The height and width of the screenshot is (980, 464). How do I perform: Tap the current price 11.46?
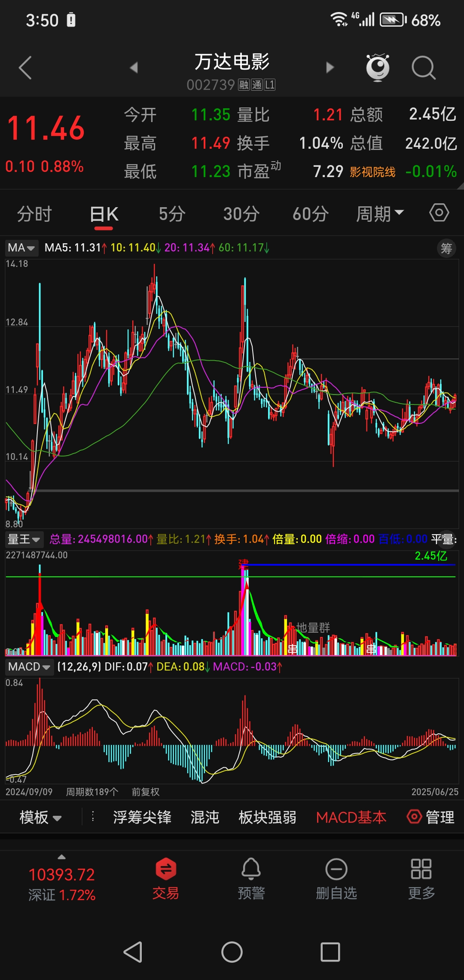[x=46, y=128]
